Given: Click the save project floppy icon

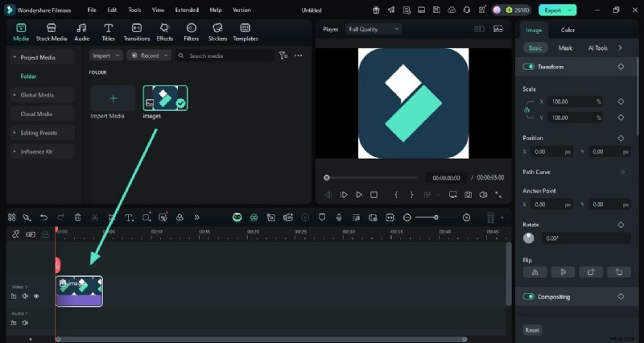Looking at the screenshot, I should click(x=436, y=10).
